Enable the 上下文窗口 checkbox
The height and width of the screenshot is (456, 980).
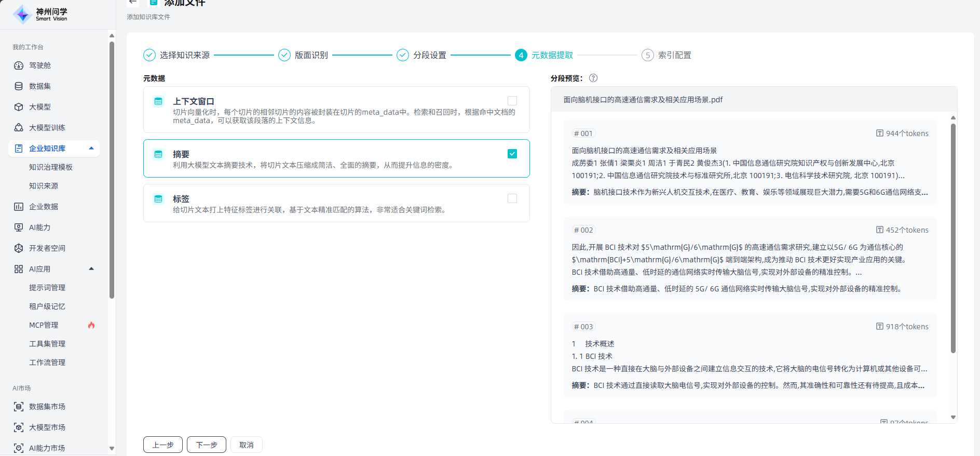(x=512, y=101)
